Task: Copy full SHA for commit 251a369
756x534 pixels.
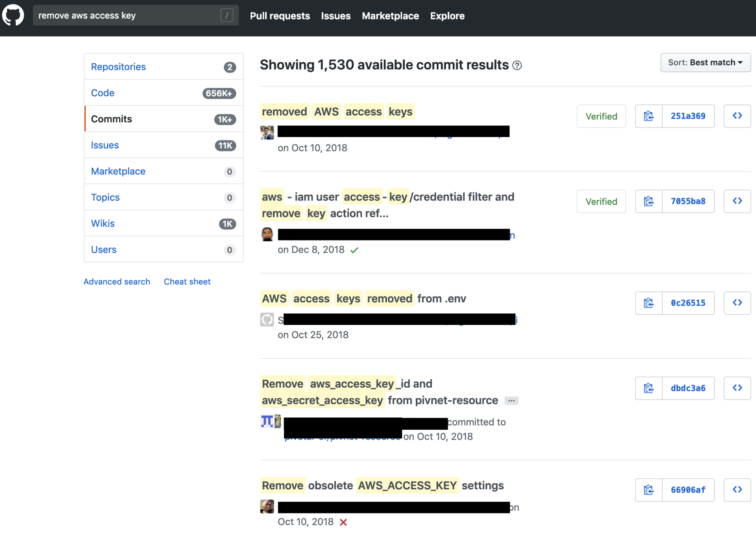Action: [649, 116]
